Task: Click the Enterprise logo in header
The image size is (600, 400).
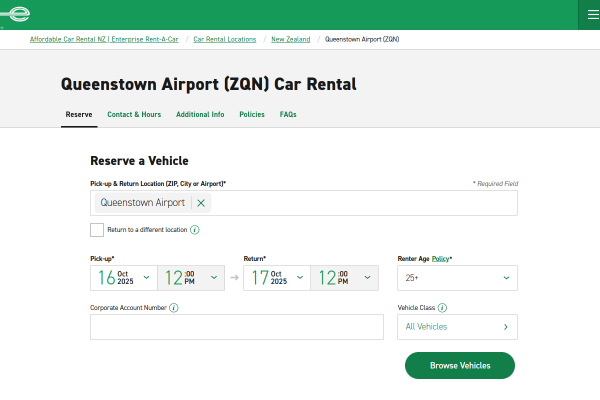Action: tap(16, 14)
